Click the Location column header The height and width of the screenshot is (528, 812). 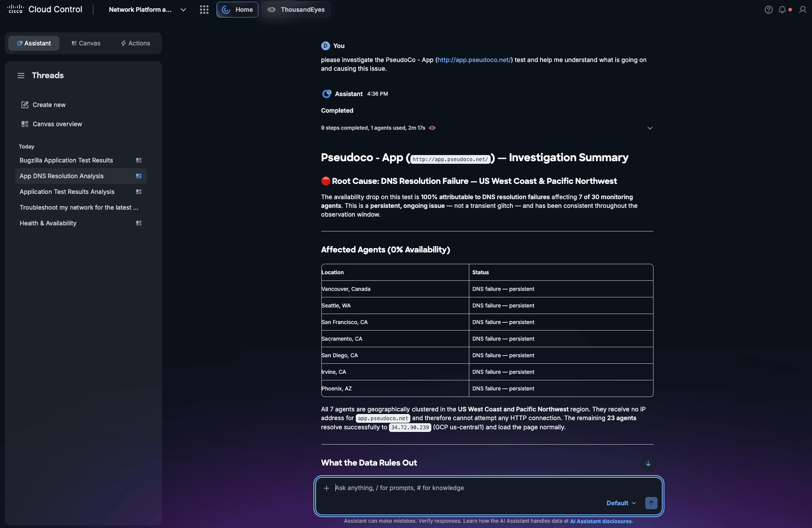395,273
